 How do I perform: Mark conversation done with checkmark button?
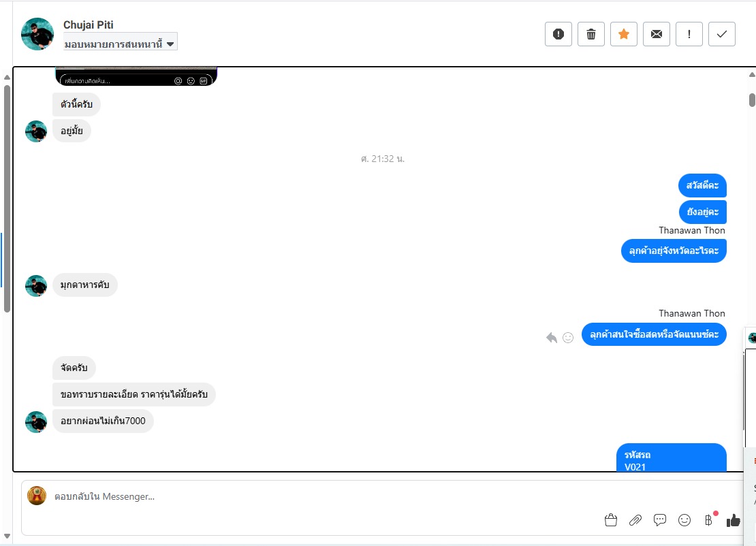click(x=722, y=34)
